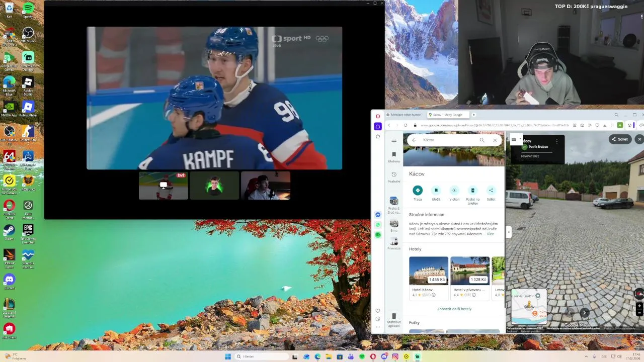
Task: Open Spotify in the Opera sidebar
Action: coord(378,235)
